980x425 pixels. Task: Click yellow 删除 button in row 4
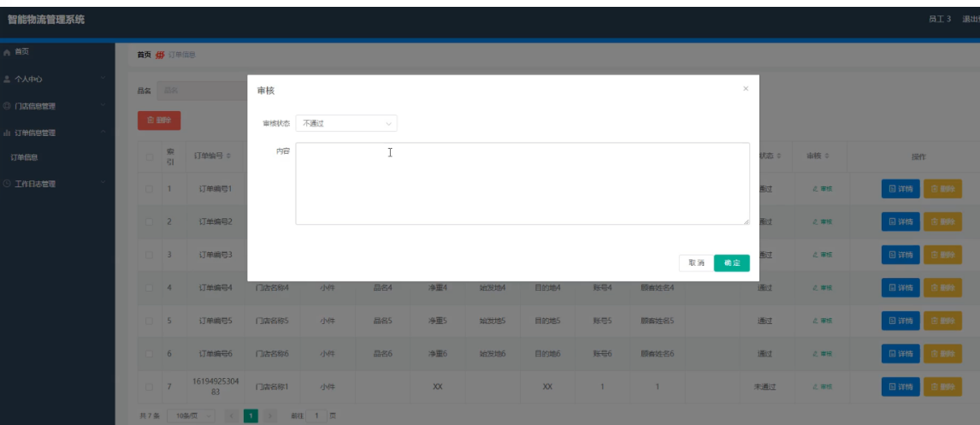pyautogui.click(x=942, y=287)
